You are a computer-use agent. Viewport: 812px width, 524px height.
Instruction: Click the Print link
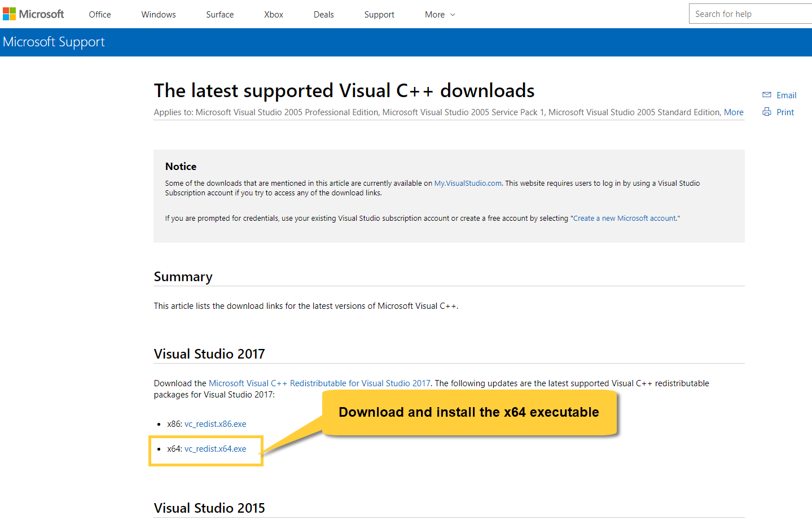(x=785, y=112)
